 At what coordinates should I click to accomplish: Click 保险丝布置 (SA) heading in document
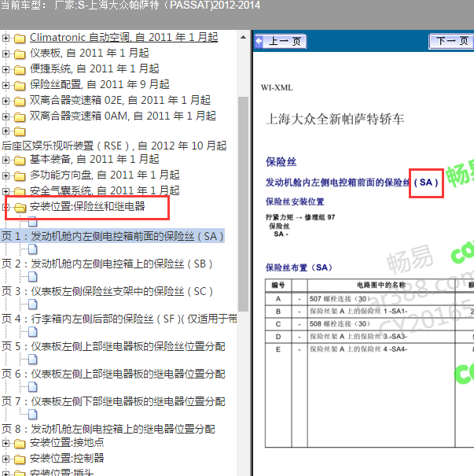click(x=299, y=268)
